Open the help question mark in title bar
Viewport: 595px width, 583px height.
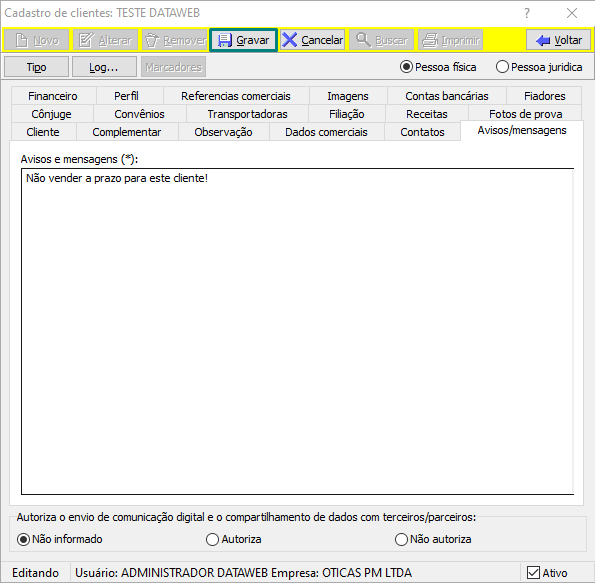tap(527, 14)
